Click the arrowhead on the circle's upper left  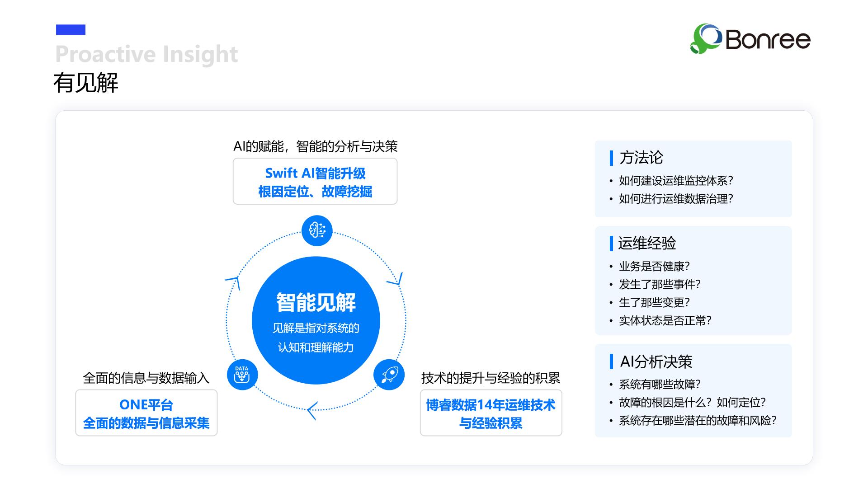pos(234,282)
